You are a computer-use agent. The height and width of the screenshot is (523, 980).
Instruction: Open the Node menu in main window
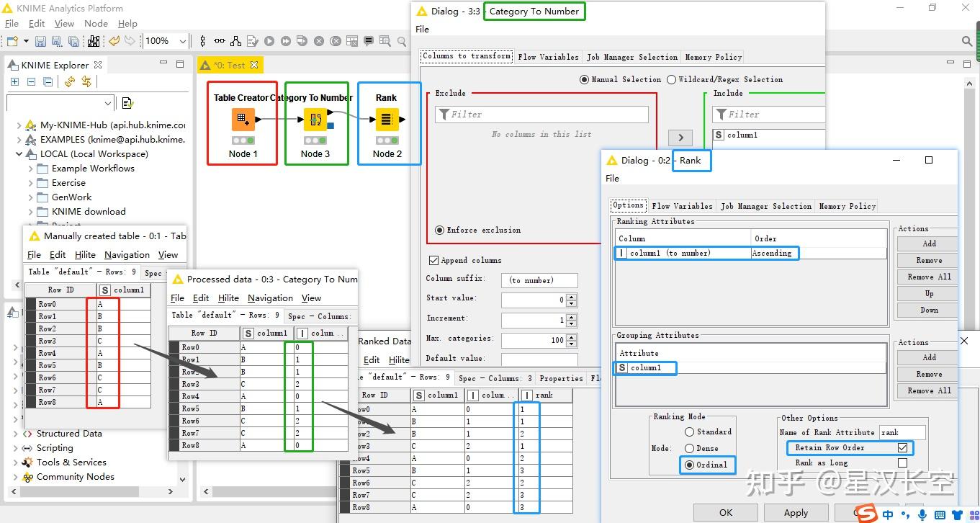coord(96,24)
